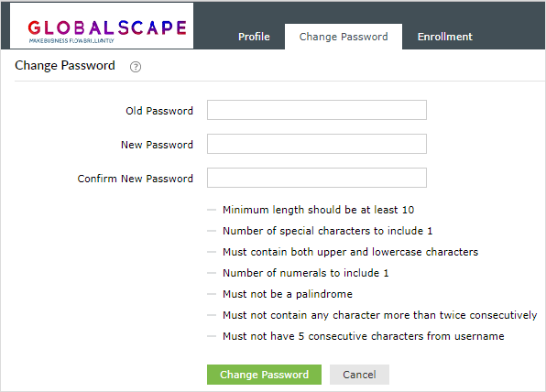Click the minimum length rule indicator dash
Image resolution: width=546 pixels, height=392 pixels.
coord(212,210)
